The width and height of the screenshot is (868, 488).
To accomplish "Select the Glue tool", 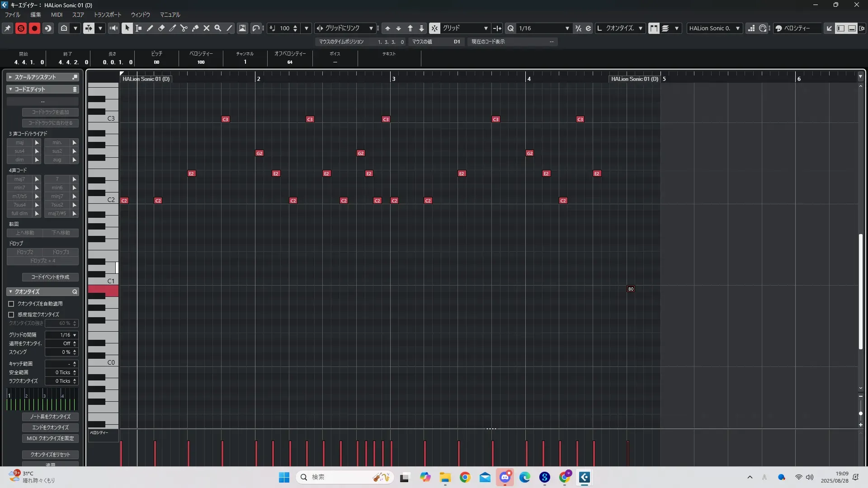I will (x=195, y=28).
